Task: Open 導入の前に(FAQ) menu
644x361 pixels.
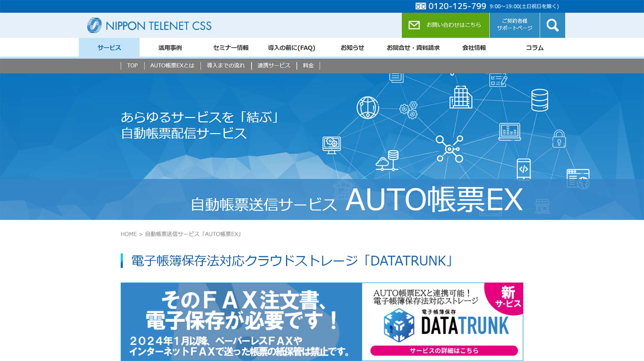Action: 292,48
